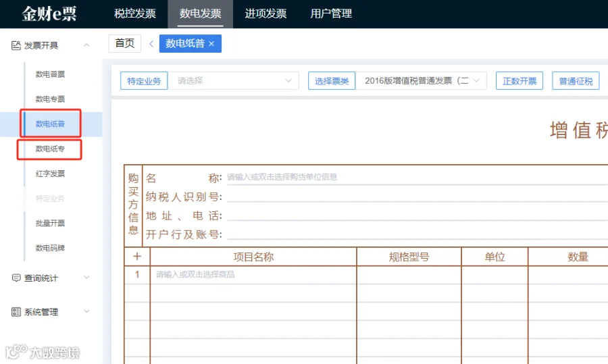Select 数电纸专 in the sidebar
The height and width of the screenshot is (364, 608).
pos(50,149)
